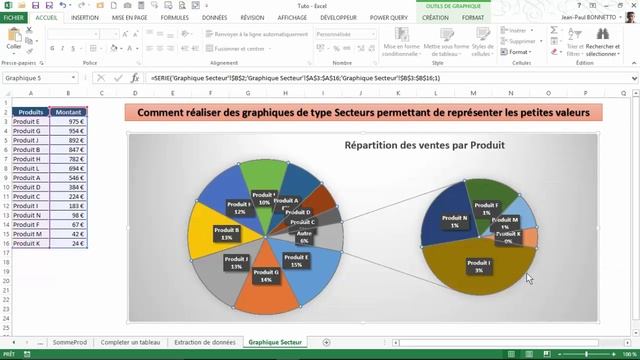Viewport: 640px width, 360px height.
Task: Copy the selection
Action: point(29,41)
